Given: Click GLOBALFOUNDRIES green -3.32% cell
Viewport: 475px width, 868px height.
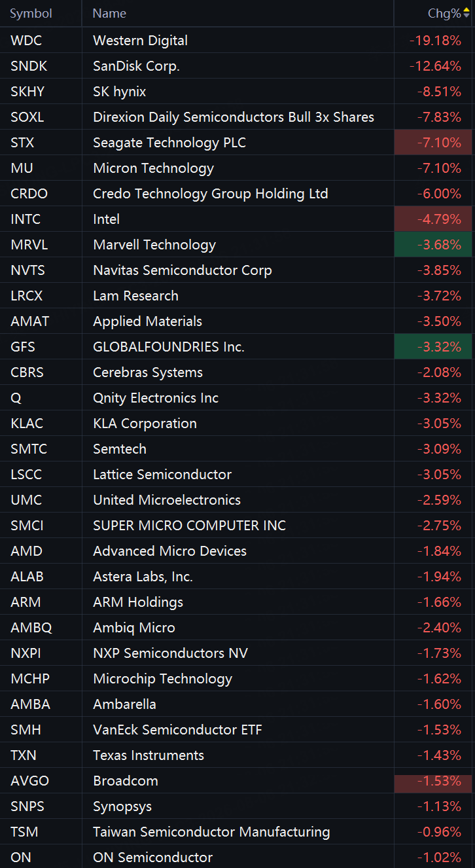Looking at the screenshot, I should pyautogui.click(x=433, y=346).
